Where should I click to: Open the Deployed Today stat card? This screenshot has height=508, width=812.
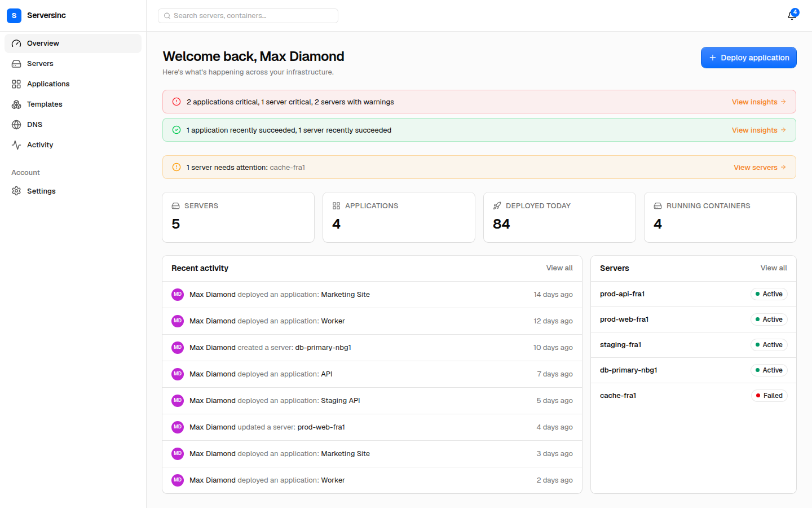[559, 217]
